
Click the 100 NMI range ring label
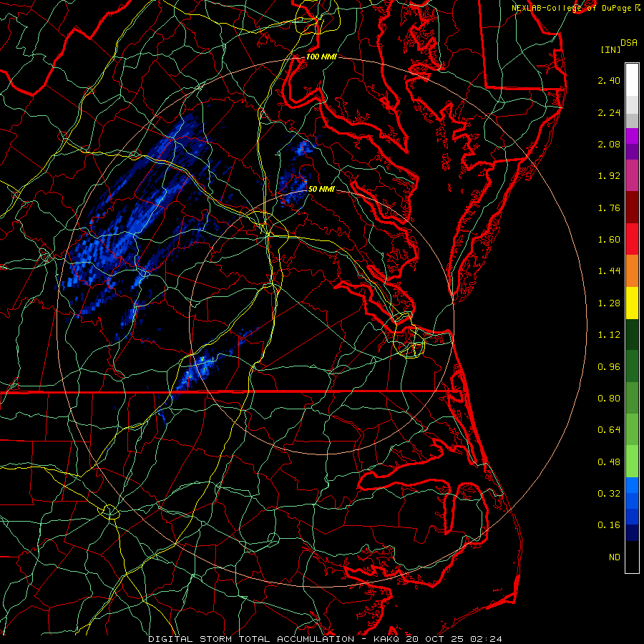(x=321, y=57)
